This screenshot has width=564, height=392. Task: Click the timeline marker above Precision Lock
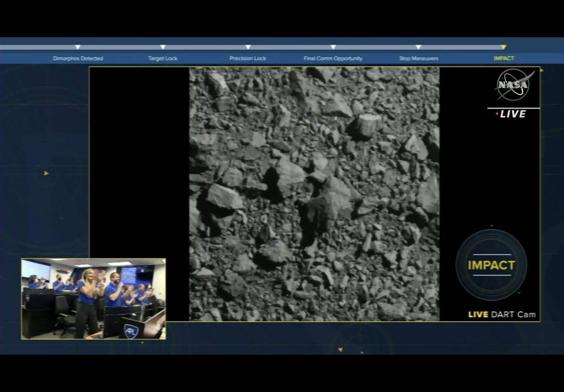[x=248, y=47]
